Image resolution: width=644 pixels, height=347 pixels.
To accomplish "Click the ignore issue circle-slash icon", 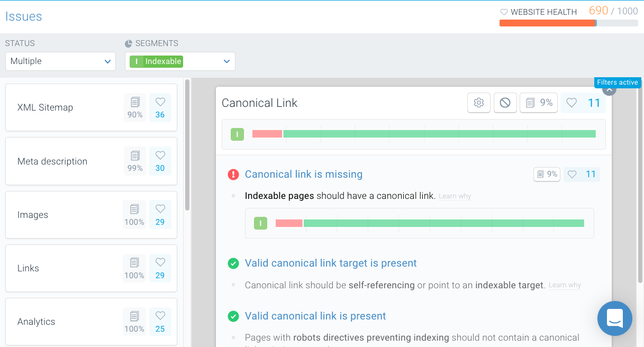I will click(505, 103).
